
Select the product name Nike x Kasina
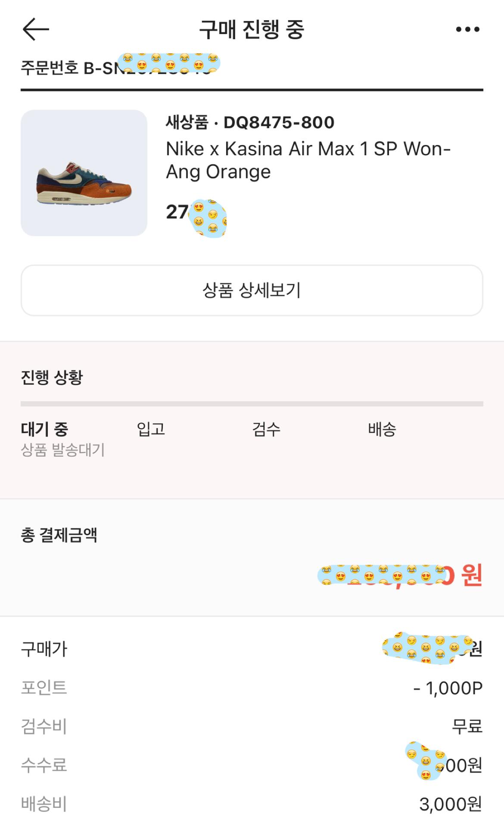pos(308,160)
